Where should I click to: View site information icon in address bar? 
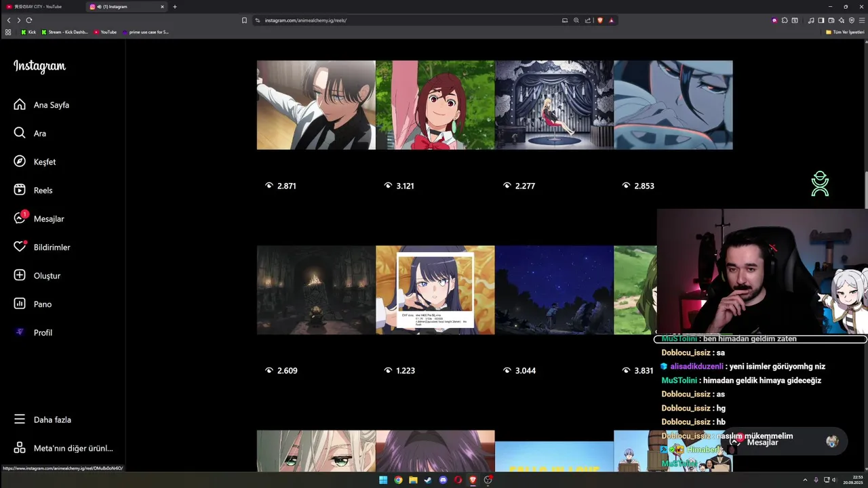click(x=258, y=20)
